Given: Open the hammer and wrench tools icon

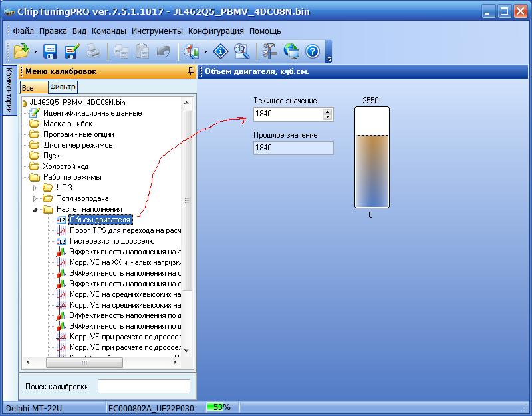Looking at the screenshot, I should [270, 51].
